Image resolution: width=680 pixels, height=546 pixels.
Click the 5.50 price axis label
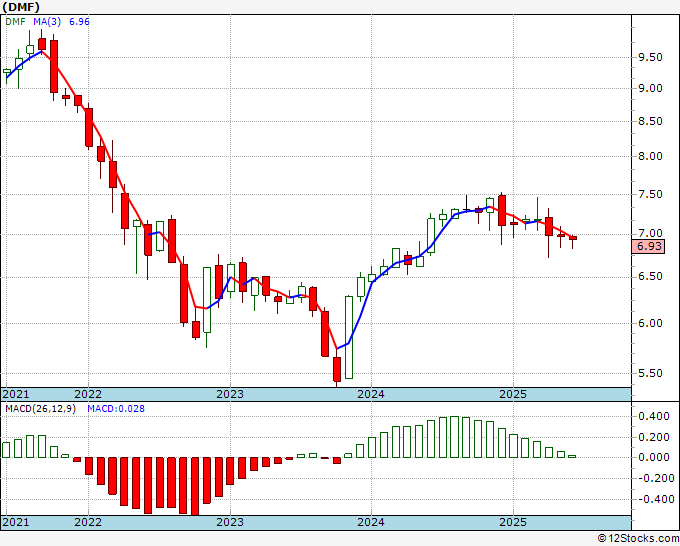[650, 373]
